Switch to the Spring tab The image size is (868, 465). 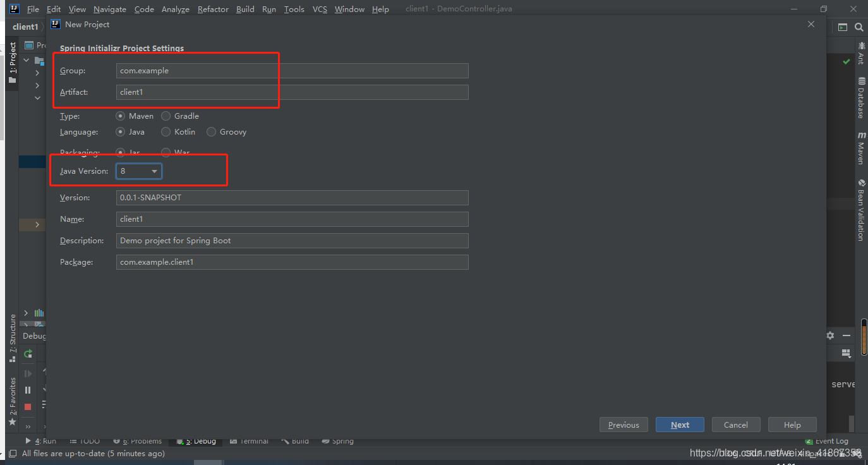point(338,441)
